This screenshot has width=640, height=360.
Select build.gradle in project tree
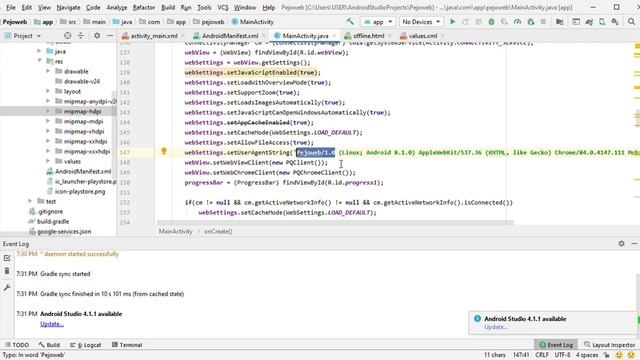tap(53, 221)
